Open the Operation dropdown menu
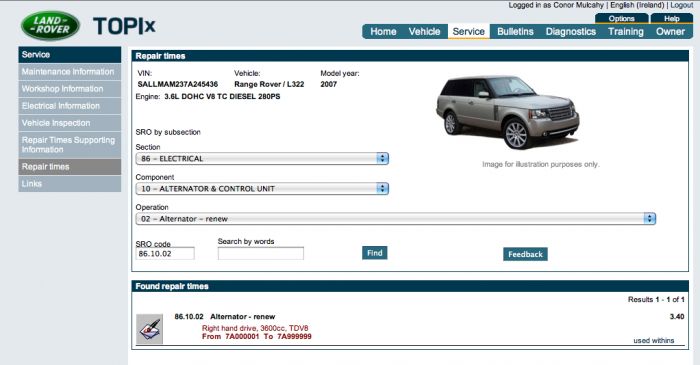This screenshot has height=365, width=700. click(x=396, y=219)
